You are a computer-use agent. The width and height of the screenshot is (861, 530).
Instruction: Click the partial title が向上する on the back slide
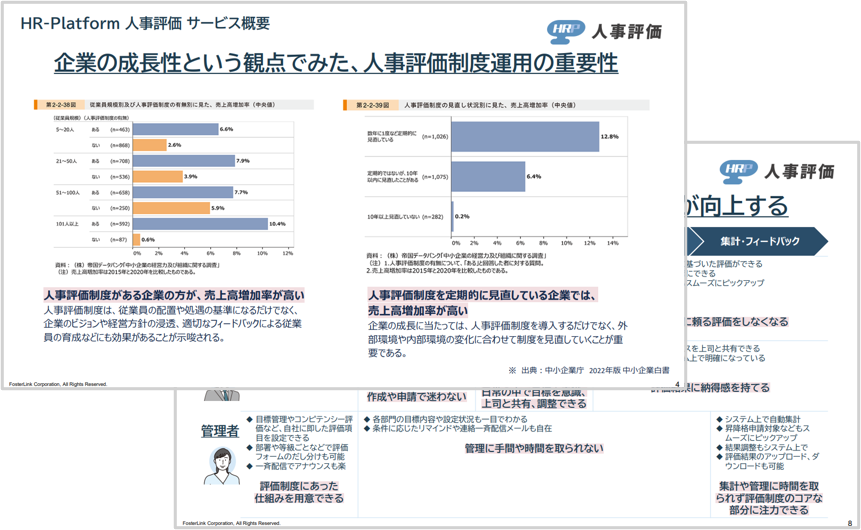coord(737,206)
